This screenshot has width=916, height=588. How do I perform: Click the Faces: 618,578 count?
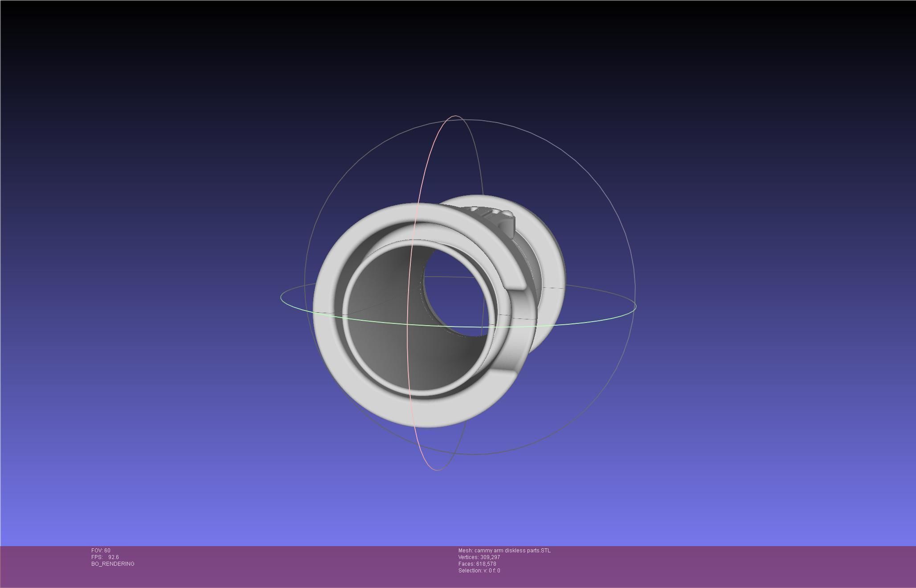point(477,564)
